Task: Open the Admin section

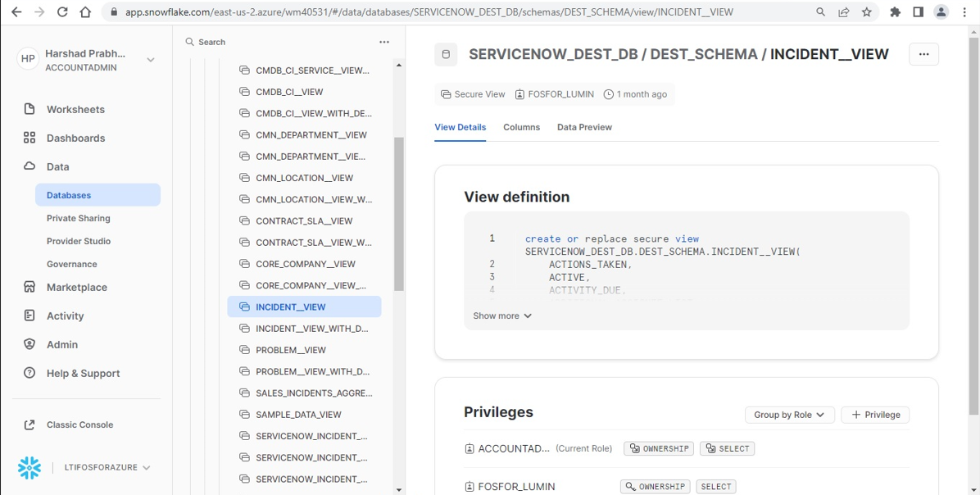Action: [62, 345]
